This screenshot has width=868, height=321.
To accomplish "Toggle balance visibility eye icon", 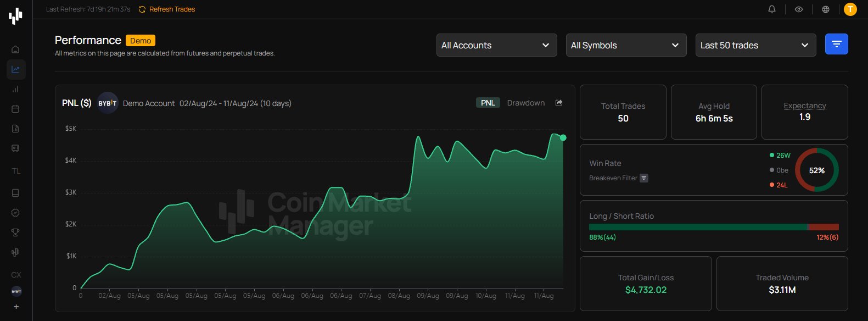I will [799, 9].
